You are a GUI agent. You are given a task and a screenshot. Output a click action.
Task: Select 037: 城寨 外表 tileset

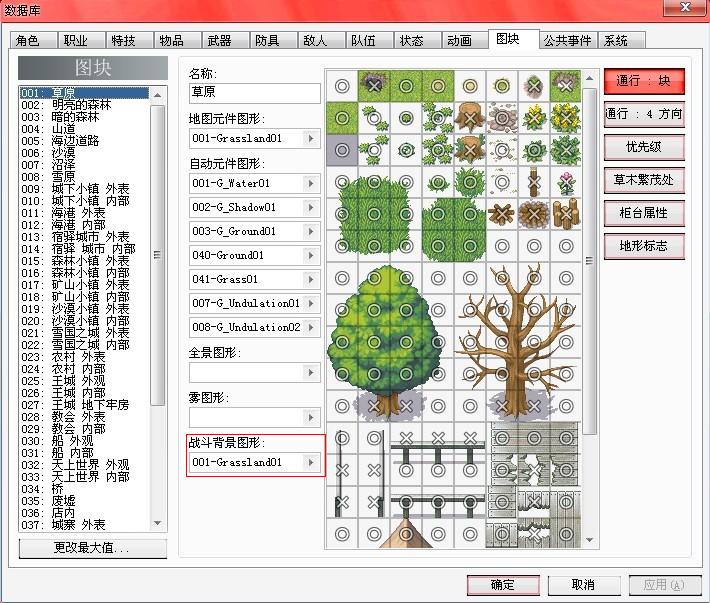84,525
